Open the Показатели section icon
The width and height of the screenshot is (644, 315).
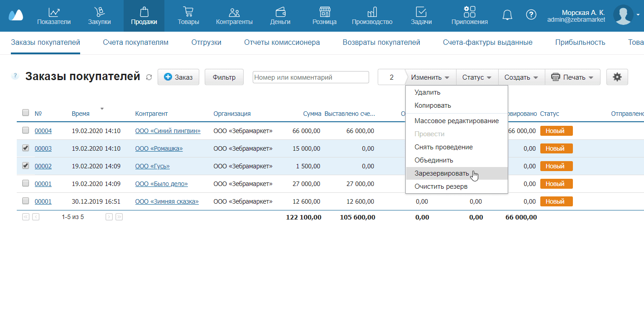tap(54, 12)
